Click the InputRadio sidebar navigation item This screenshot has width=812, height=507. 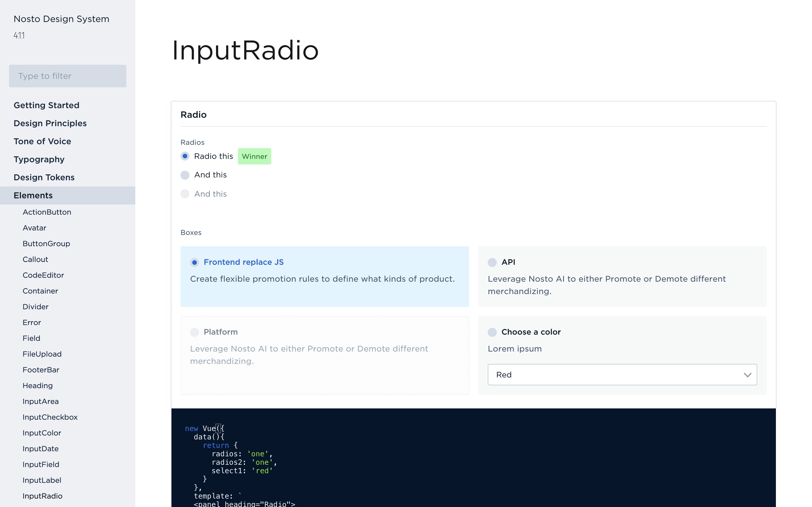point(41,495)
